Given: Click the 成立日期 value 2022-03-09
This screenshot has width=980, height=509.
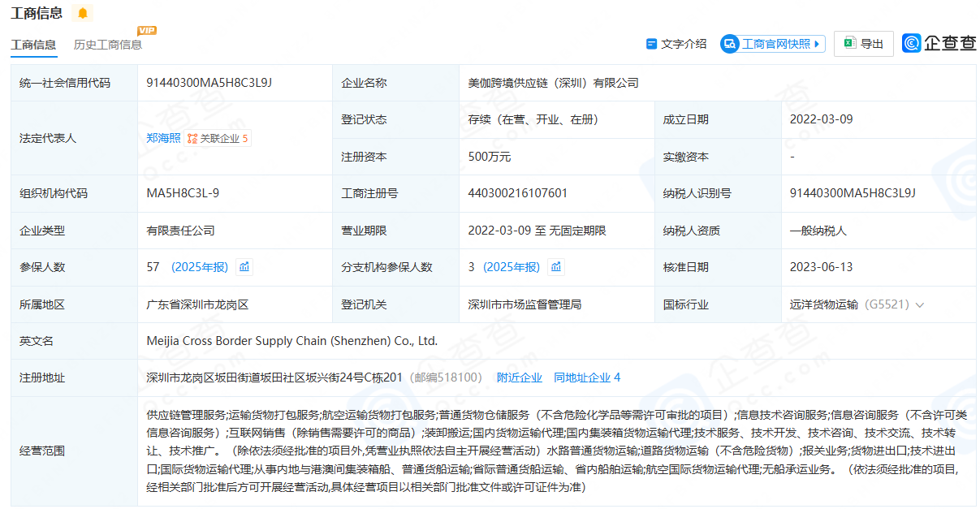Looking at the screenshot, I should tap(821, 119).
